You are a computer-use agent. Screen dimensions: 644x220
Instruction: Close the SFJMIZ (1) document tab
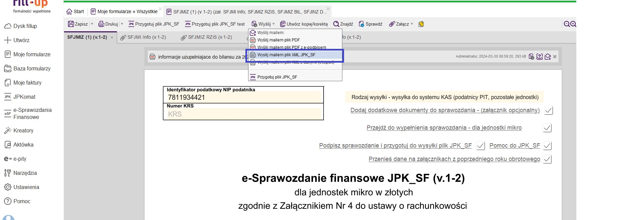point(328,9)
